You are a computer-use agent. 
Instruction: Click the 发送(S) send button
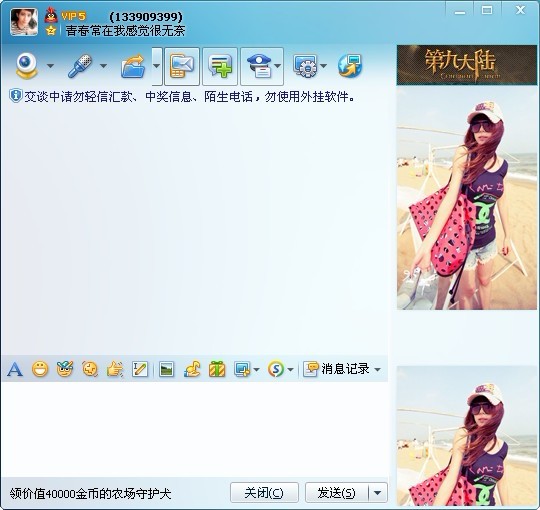(336, 493)
